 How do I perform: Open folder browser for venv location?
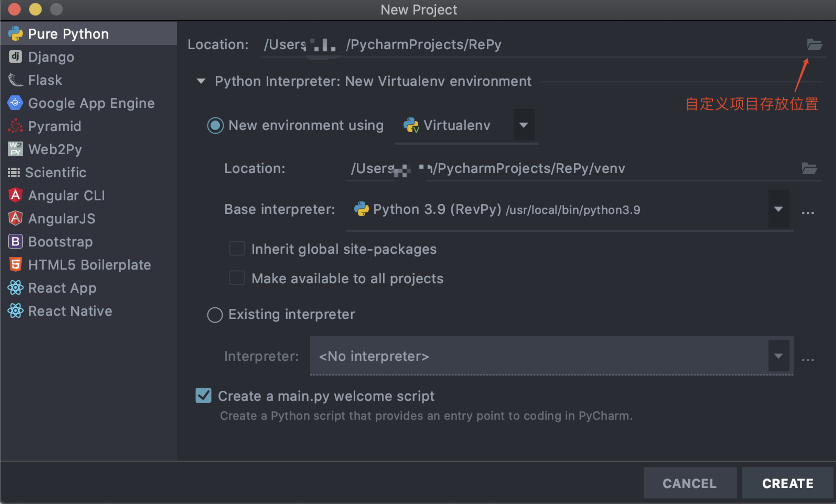809,169
